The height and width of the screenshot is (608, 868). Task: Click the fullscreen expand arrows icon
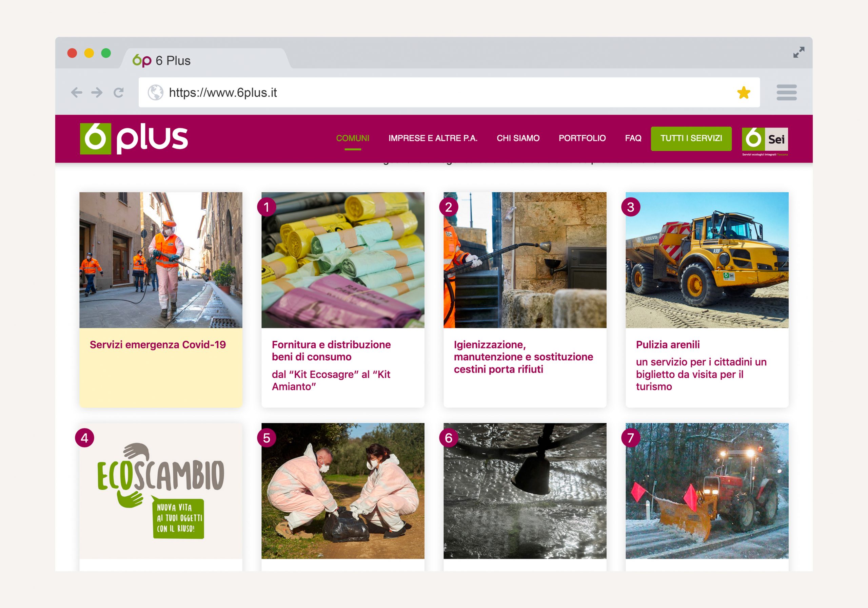coord(799,52)
